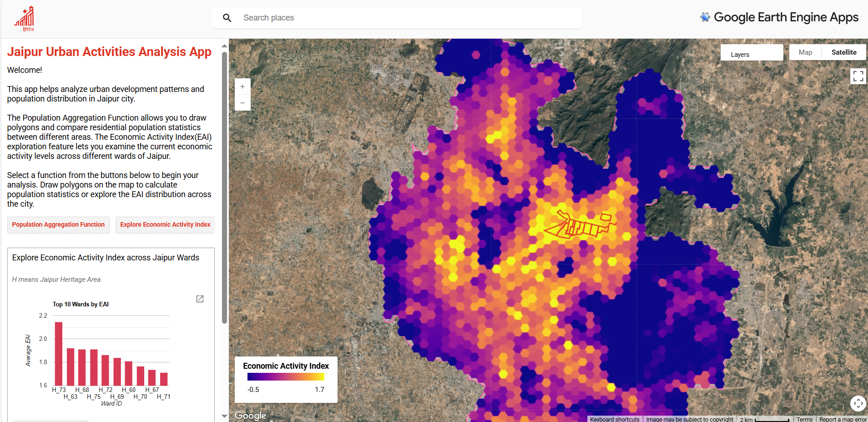Expand the Layers panel
The height and width of the screenshot is (422, 868).
pos(751,54)
